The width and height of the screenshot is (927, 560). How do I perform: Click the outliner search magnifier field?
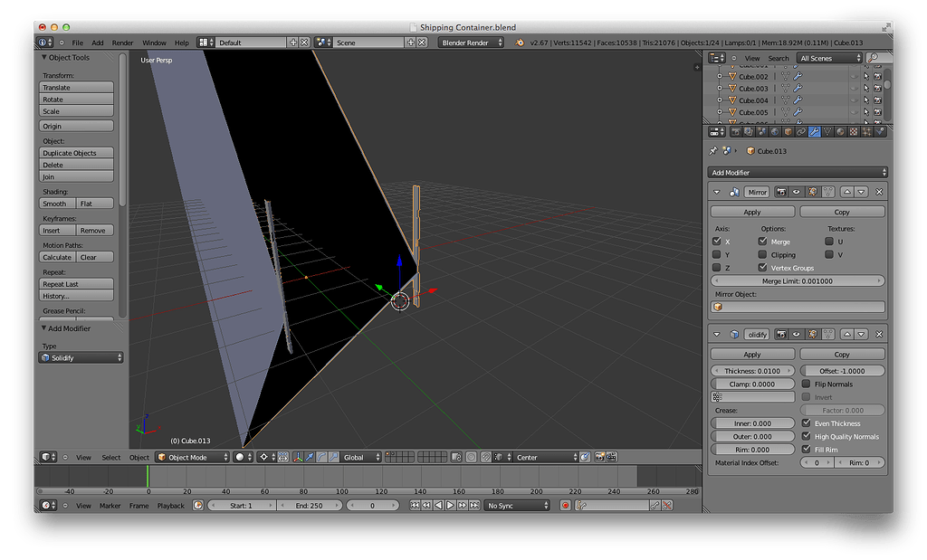(x=879, y=58)
